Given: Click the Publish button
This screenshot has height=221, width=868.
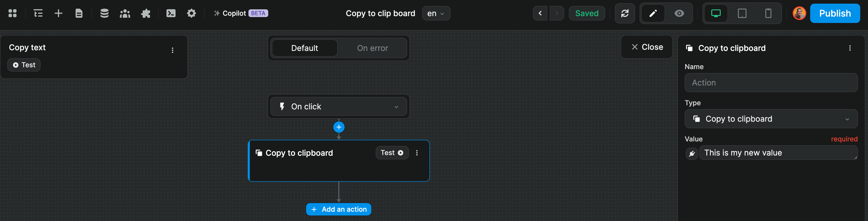Looking at the screenshot, I should (835, 13).
